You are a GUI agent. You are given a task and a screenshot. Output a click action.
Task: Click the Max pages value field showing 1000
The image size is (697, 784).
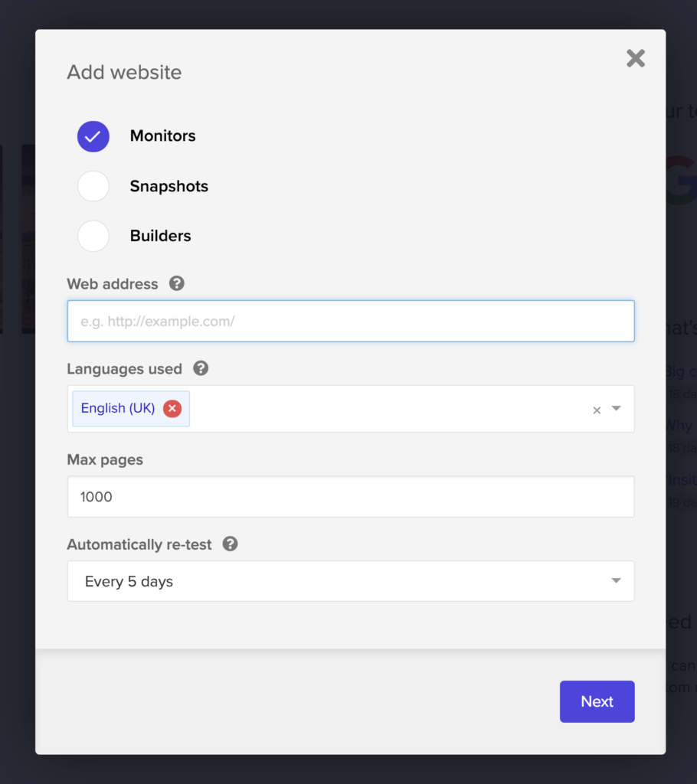[x=351, y=496]
